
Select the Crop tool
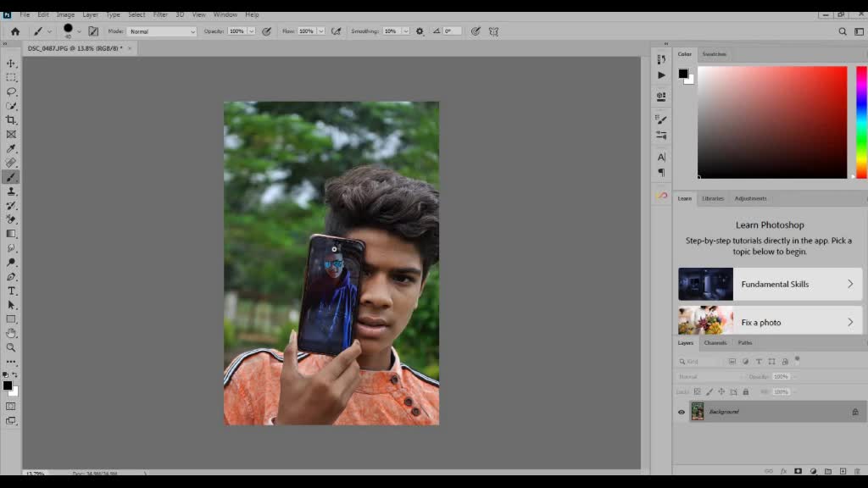(x=11, y=120)
